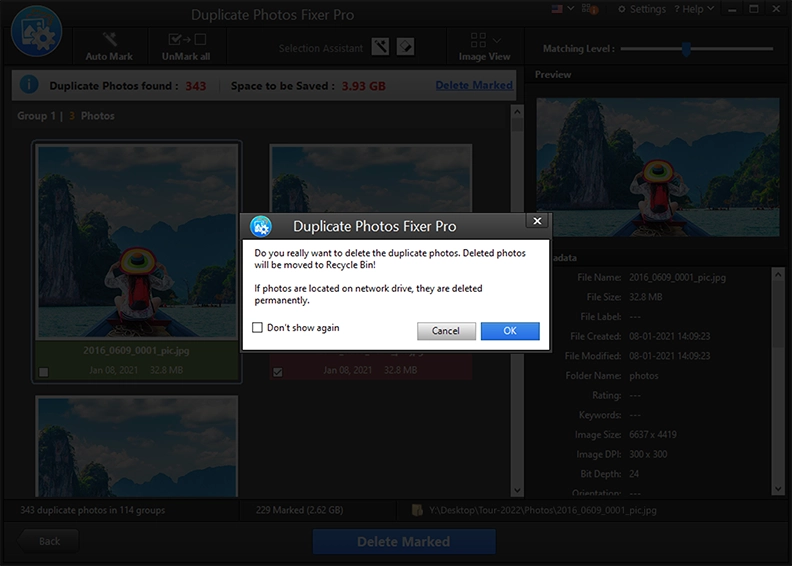The width and height of the screenshot is (792, 566).
Task: Click 343 duplicate photos in 114 groups text
Action: coord(92,510)
